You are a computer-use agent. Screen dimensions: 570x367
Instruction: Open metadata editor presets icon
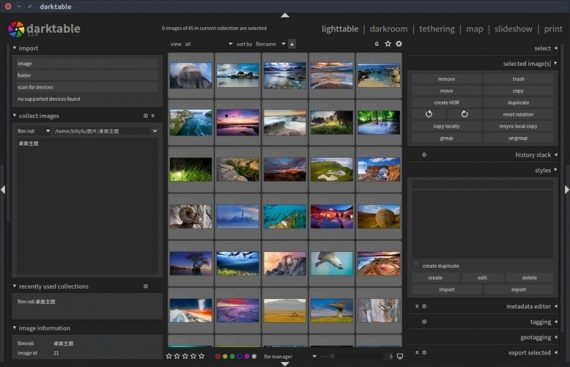point(417,306)
